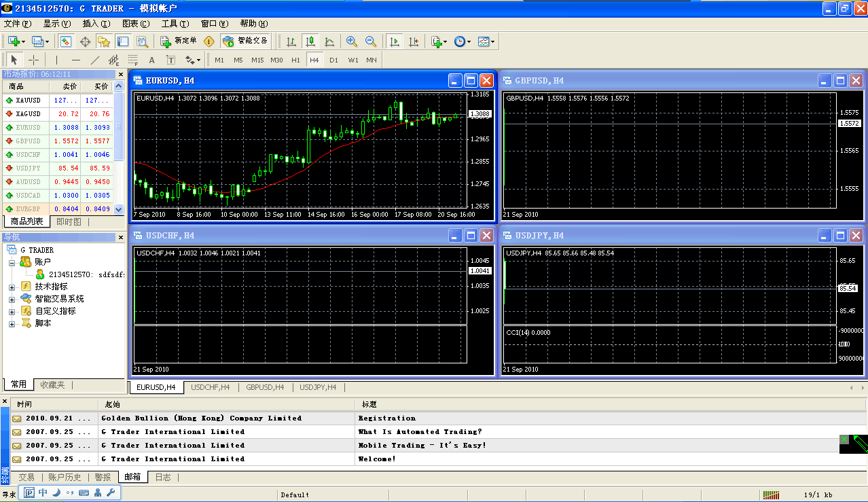The height and width of the screenshot is (502, 868).
Task: Toggle the crosshair Data Window button
Action: click(85, 41)
